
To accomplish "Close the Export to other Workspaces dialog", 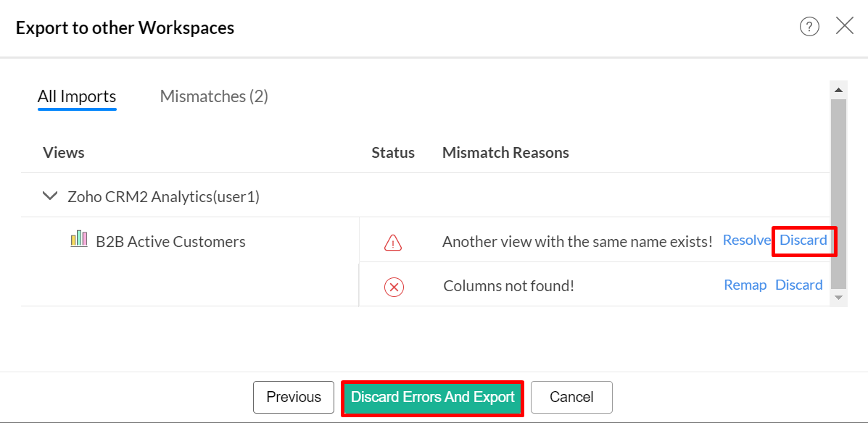I will coord(845,27).
